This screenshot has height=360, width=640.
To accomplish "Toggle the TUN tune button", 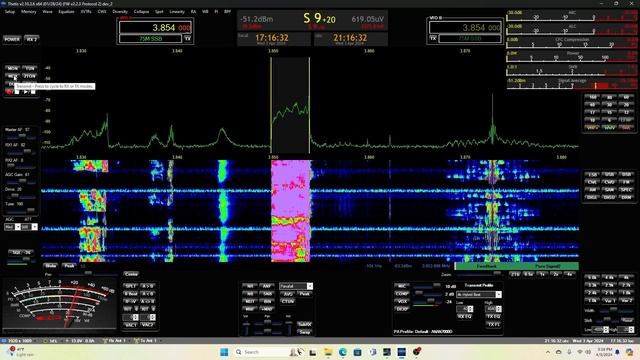I will tap(29, 68).
